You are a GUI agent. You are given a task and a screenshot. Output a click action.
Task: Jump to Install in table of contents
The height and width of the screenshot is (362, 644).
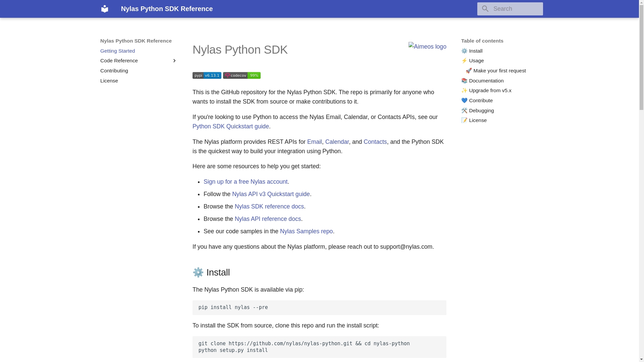click(x=472, y=51)
